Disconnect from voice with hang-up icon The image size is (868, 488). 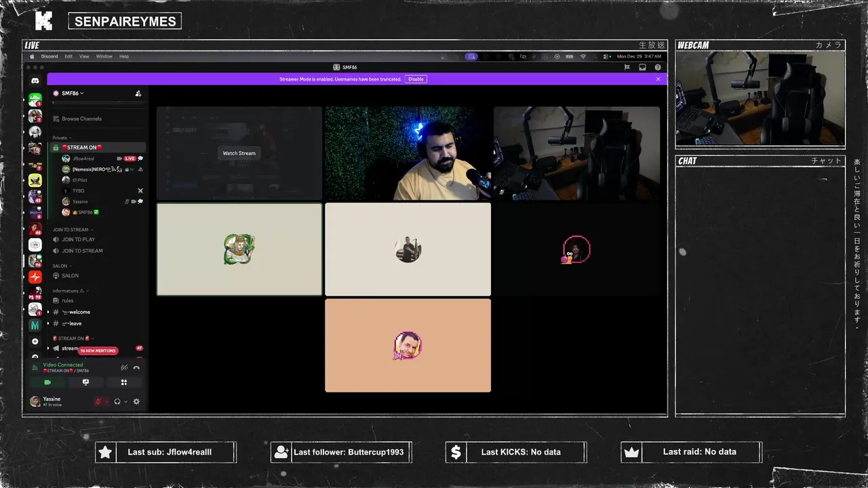click(136, 367)
